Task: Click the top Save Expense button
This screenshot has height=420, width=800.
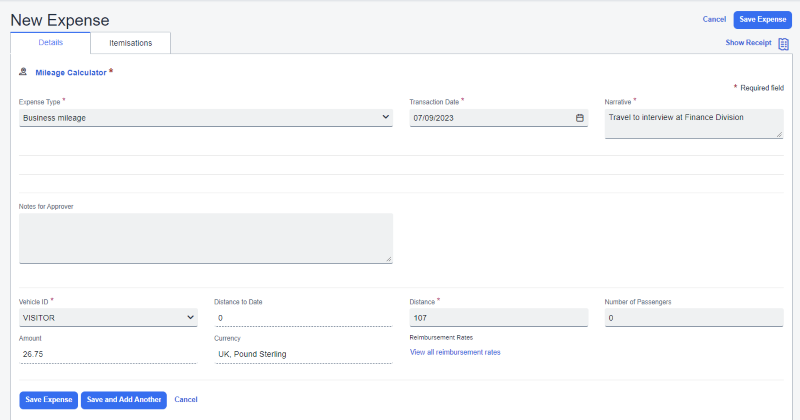Action: 762,19
